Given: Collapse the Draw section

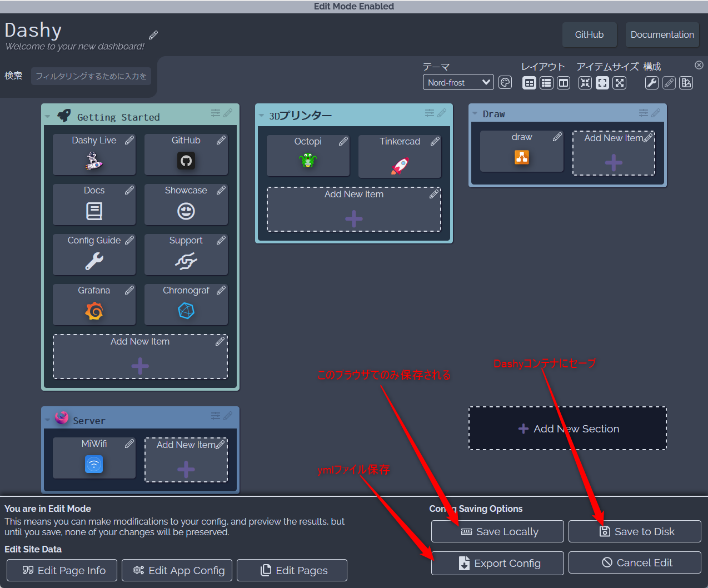Looking at the screenshot, I should 475,113.
